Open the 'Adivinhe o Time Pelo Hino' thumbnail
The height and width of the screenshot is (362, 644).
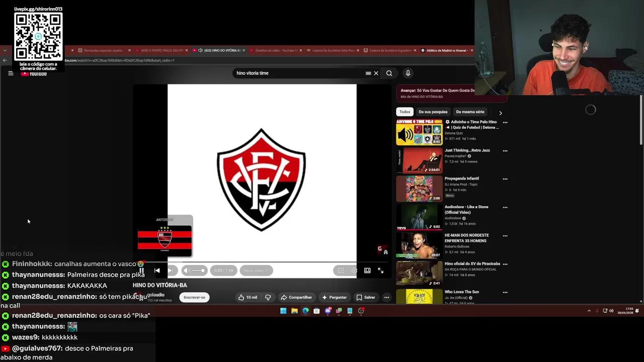[419, 132]
